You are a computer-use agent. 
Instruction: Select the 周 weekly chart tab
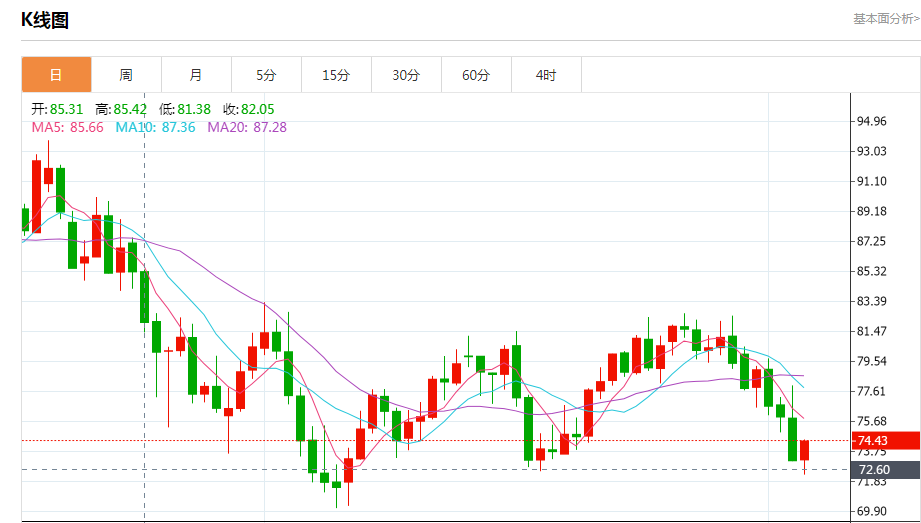126,75
